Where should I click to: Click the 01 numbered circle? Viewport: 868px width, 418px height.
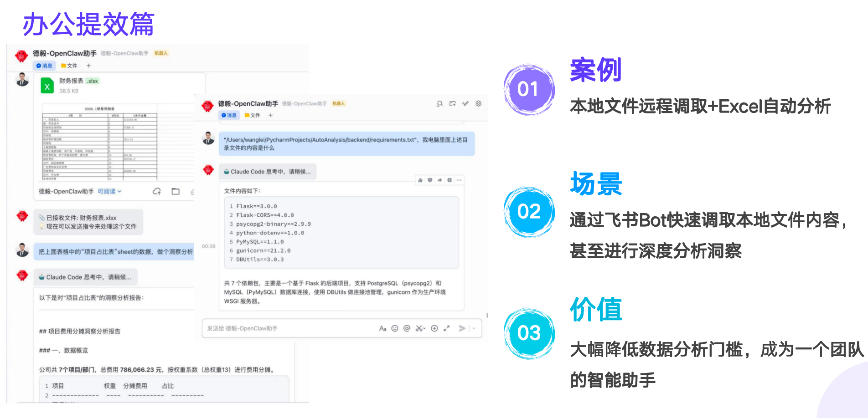pyautogui.click(x=529, y=89)
